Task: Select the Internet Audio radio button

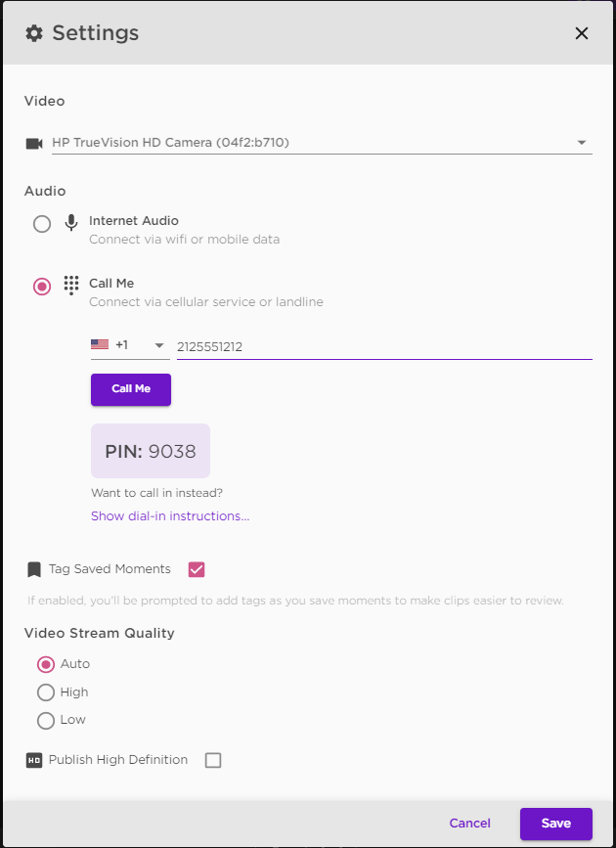Action: pos(42,224)
